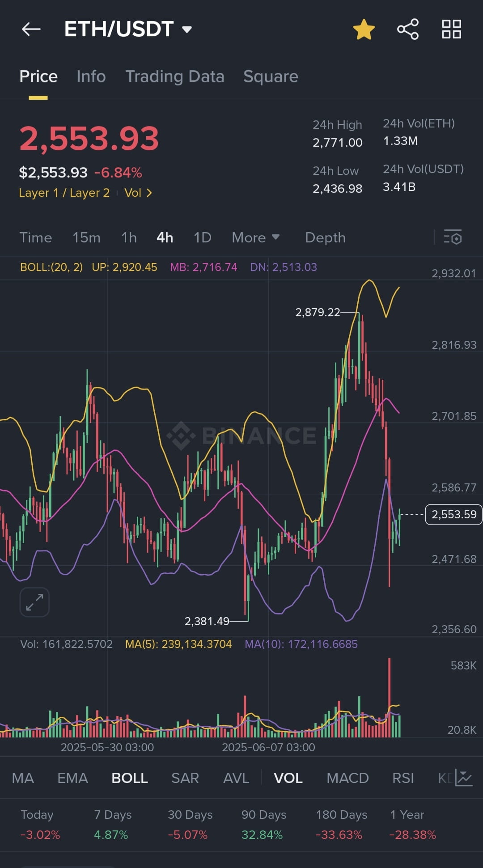Open the share icon
This screenshot has height=868, width=483.
408,30
